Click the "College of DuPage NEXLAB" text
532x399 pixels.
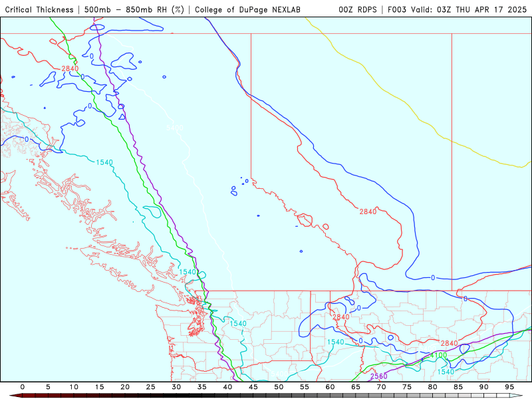(247, 9)
